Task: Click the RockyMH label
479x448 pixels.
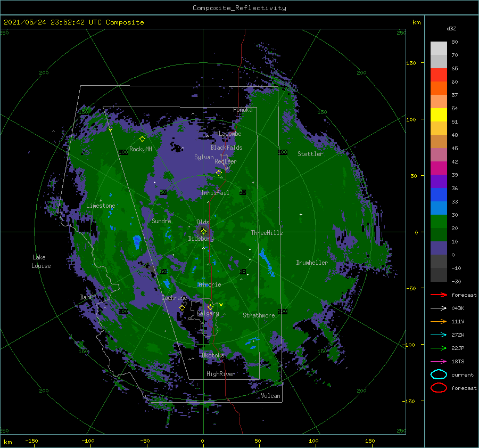Action: click(x=141, y=149)
